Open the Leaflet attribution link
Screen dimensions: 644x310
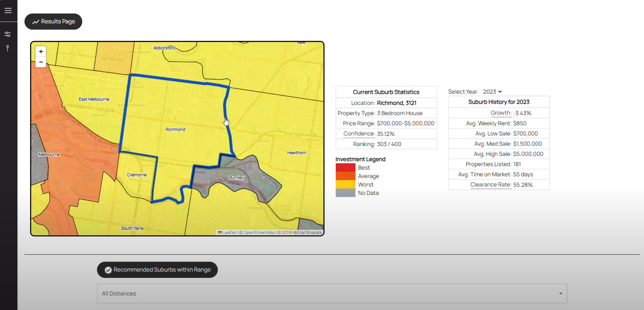pos(229,232)
